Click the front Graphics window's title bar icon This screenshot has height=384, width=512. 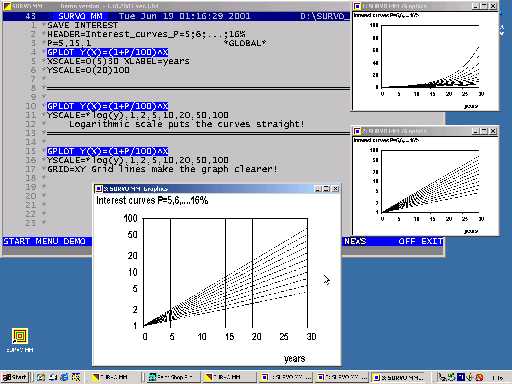pos(99,189)
